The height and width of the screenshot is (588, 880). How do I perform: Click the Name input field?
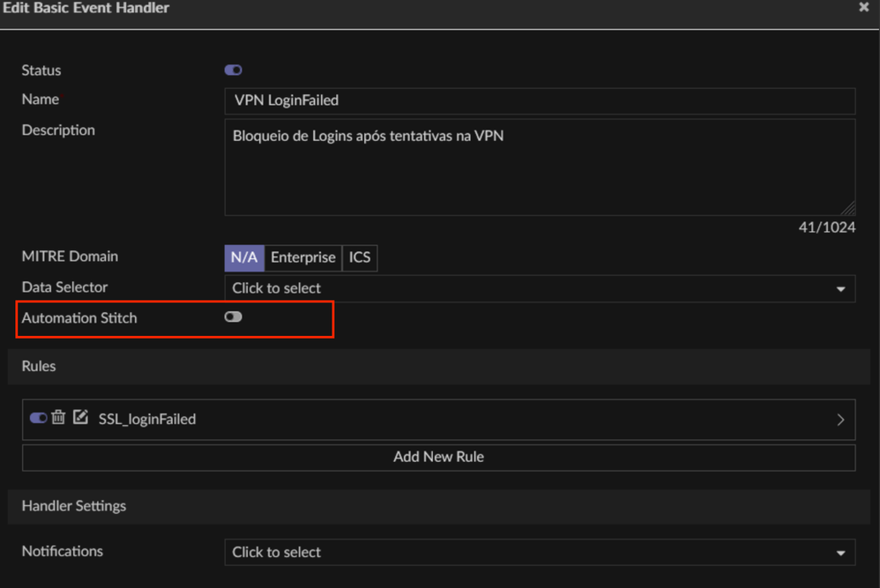pyautogui.click(x=539, y=100)
